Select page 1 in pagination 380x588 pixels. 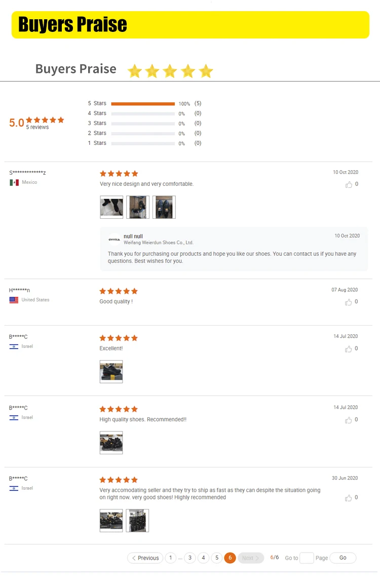click(171, 558)
